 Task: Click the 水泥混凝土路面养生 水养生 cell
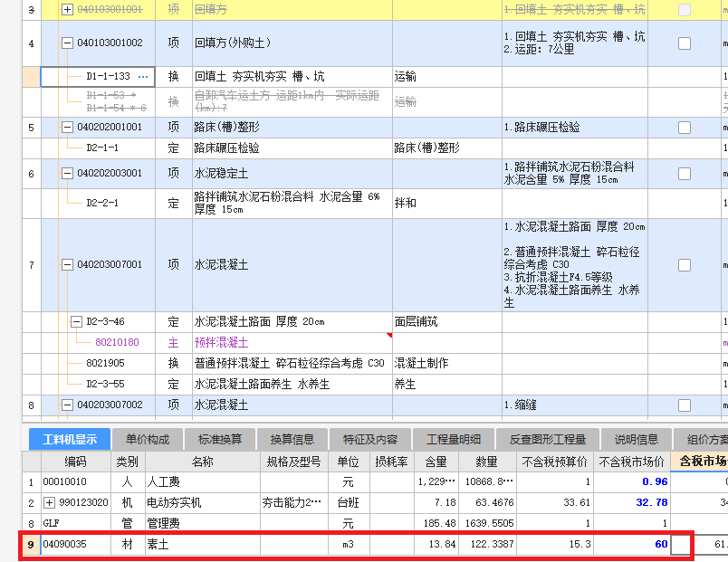pyautogui.click(x=292, y=385)
